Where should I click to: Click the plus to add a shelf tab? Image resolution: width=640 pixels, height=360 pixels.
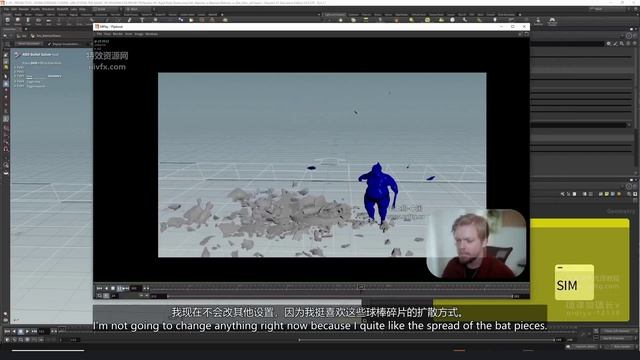click(x=222, y=15)
